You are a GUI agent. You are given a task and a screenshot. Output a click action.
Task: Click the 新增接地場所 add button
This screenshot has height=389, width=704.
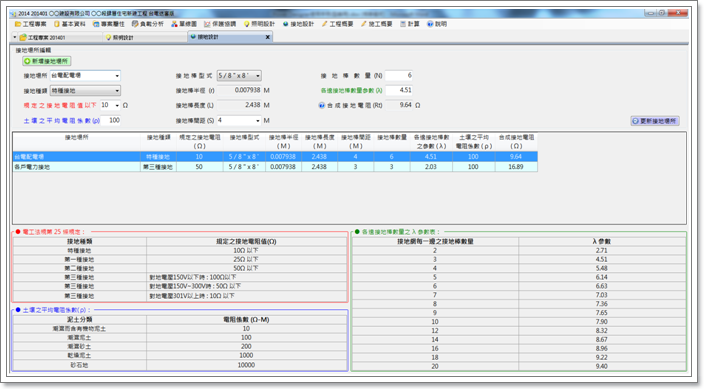pos(47,61)
